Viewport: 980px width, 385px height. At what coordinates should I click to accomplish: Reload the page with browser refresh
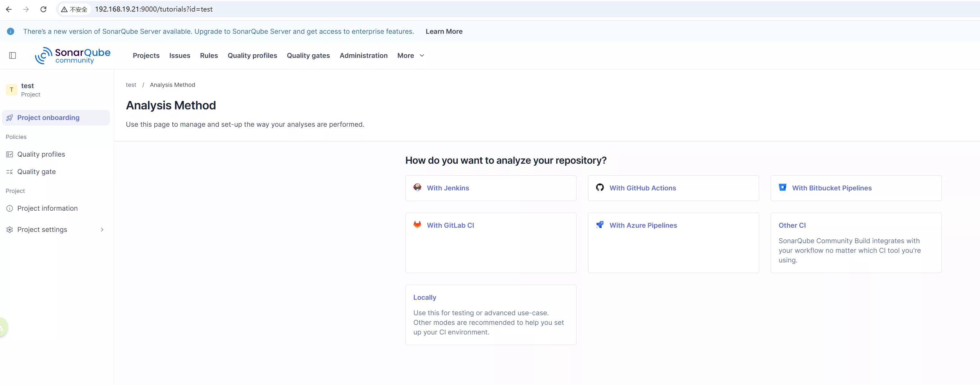43,9
